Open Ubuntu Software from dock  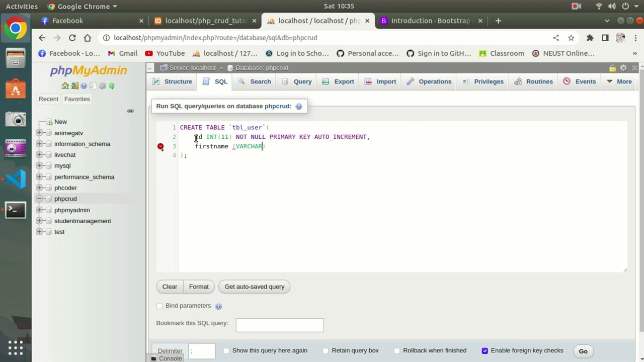pos(16,88)
